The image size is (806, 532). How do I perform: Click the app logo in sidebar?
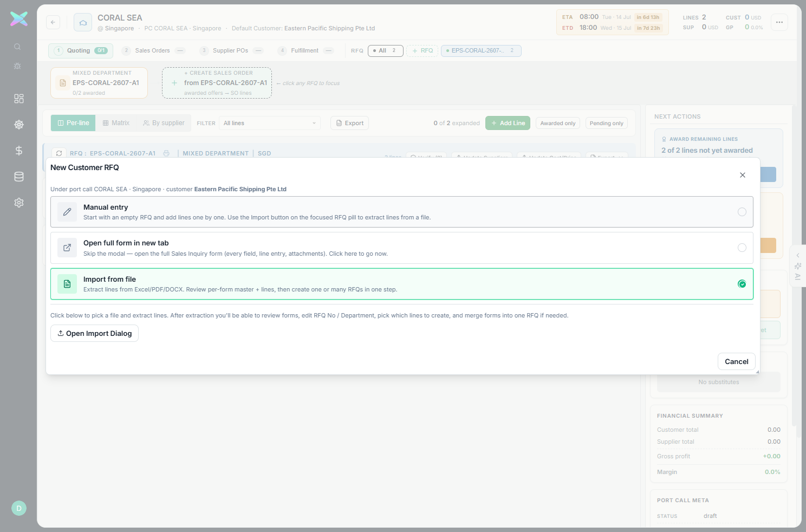tap(19, 19)
